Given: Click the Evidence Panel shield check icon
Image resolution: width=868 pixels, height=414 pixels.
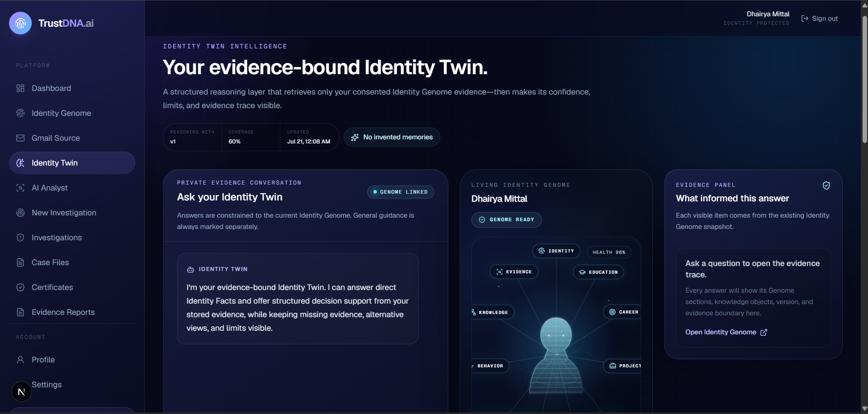Looking at the screenshot, I should coord(826,186).
